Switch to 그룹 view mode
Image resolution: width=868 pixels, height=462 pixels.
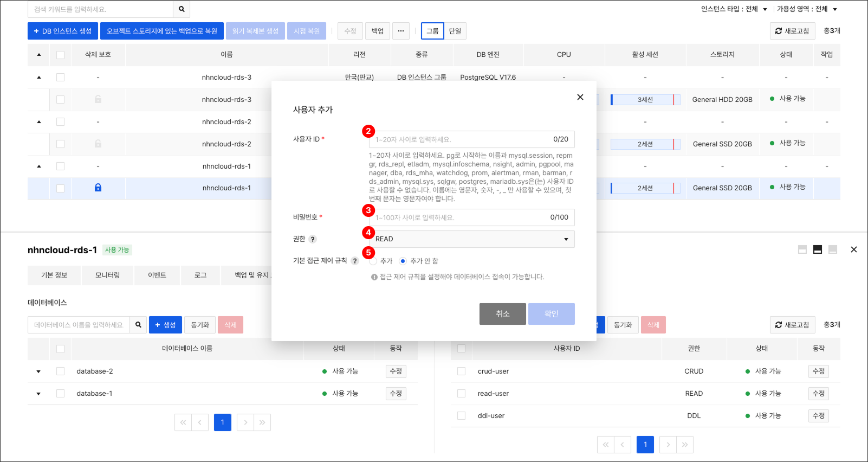click(x=432, y=31)
